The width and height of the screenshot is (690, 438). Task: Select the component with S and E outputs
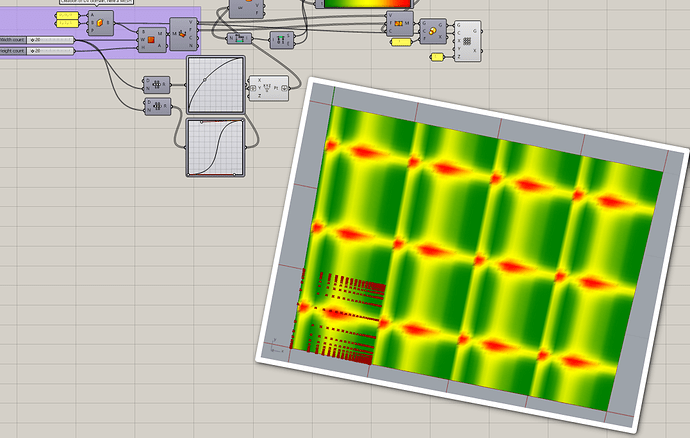[x=282, y=40]
